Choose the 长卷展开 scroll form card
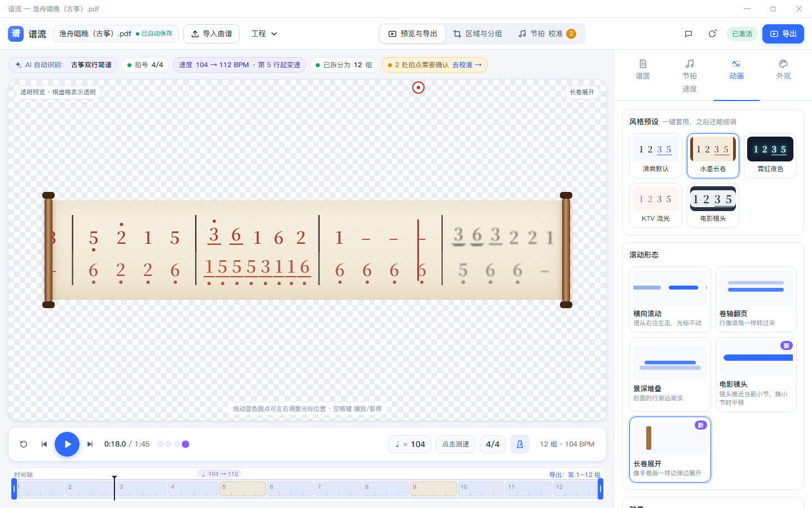Image resolution: width=812 pixels, height=508 pixels. click(x=670, y=449)
